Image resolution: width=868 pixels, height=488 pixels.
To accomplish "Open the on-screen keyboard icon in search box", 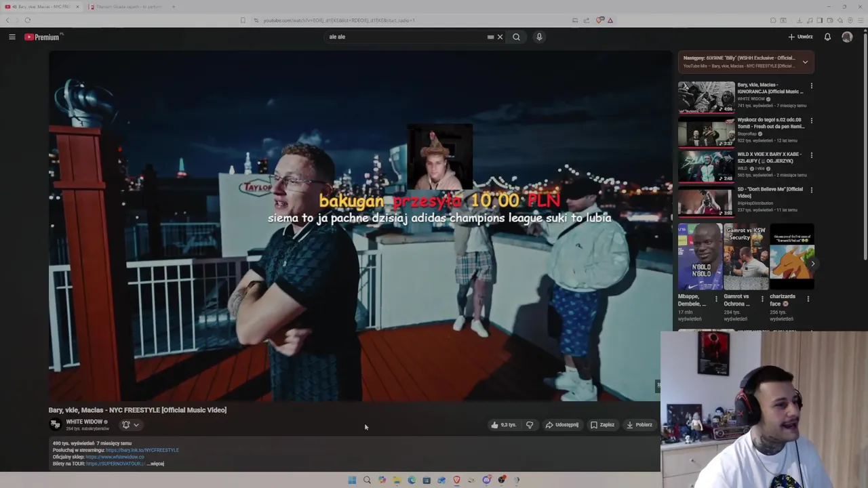I will pyautogui.click(x=490, y=37).
